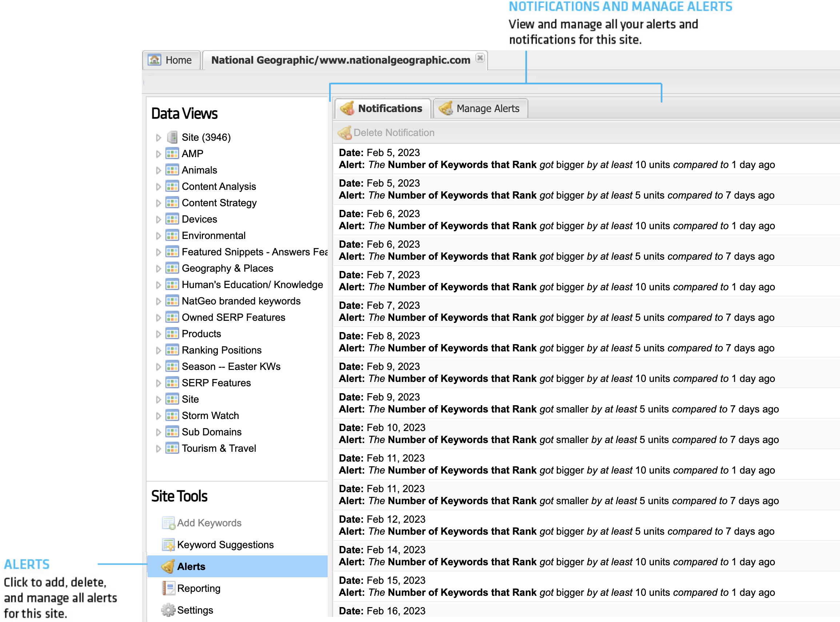Open Tourism & Travel data view
This screenshot has height=622, width=840.
point(219,449)
